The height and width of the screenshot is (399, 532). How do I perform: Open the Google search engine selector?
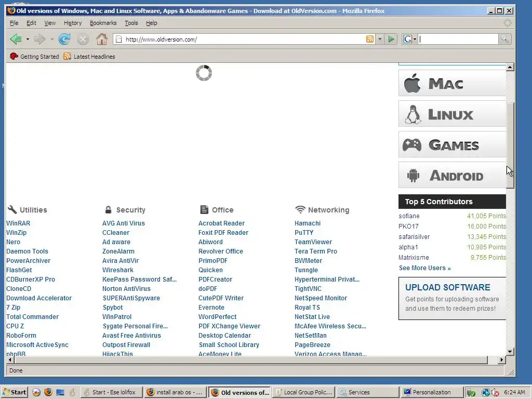pyautogui.click(x=409, y=39)
